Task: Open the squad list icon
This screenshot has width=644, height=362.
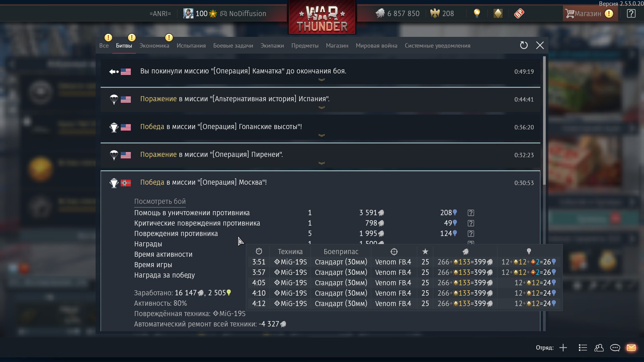Action: (x=583, y=348)
